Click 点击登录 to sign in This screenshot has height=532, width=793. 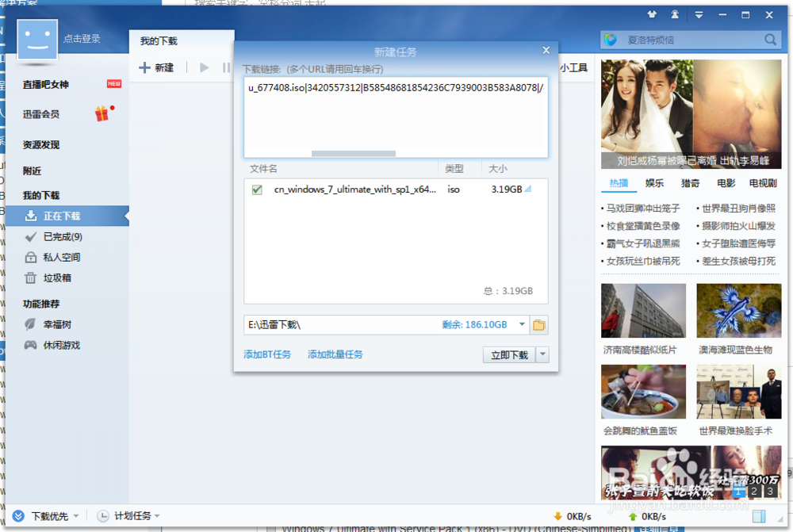82,38
